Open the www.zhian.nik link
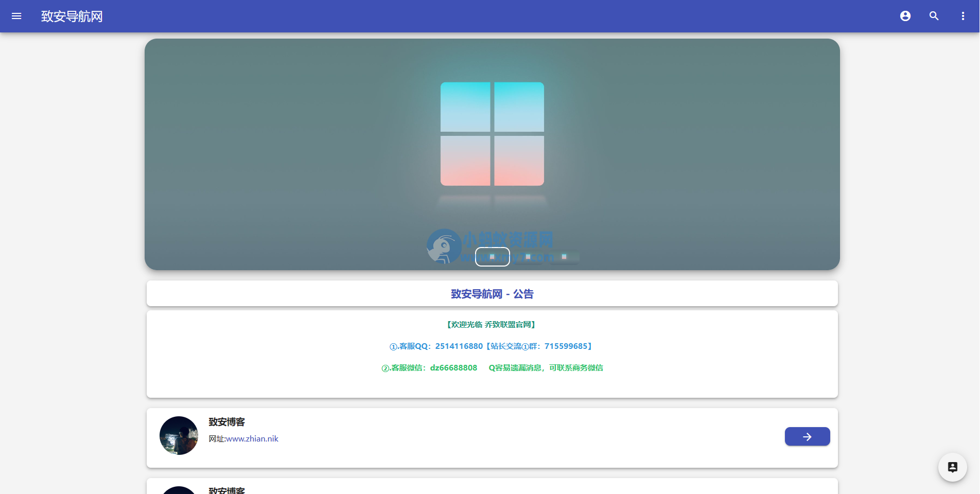Image resolution: width=980 pixels, height=494 pixels. 252,439
